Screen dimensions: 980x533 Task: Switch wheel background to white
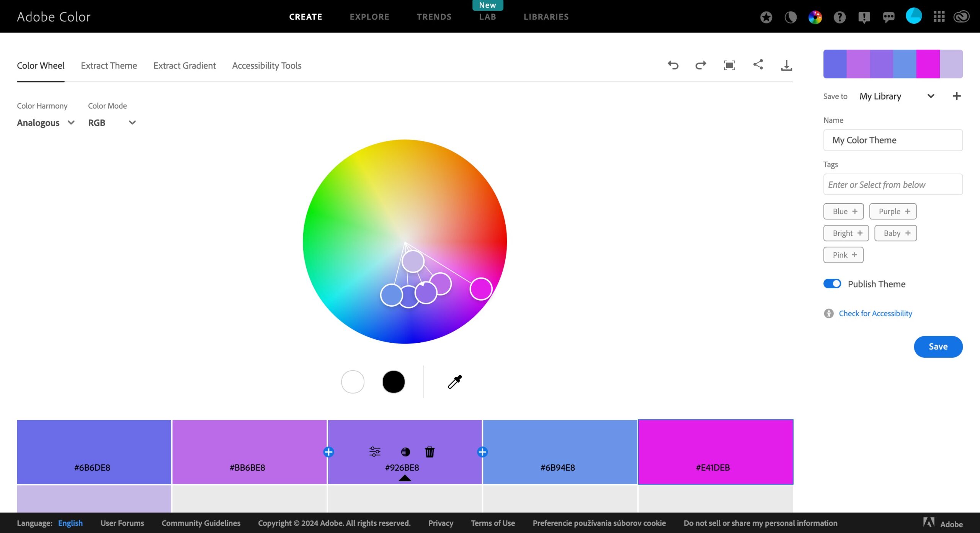tap(352, 381)
